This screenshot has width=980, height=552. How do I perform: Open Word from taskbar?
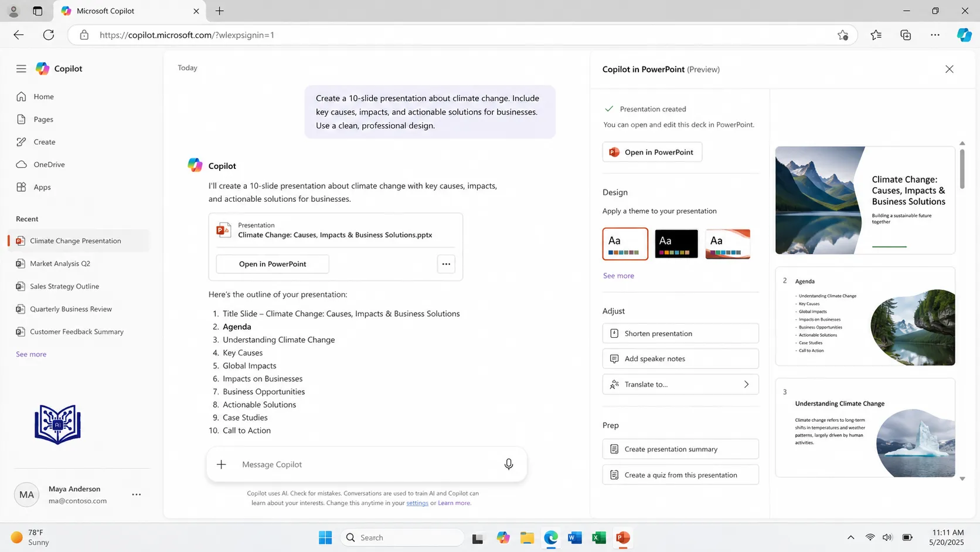575,537
